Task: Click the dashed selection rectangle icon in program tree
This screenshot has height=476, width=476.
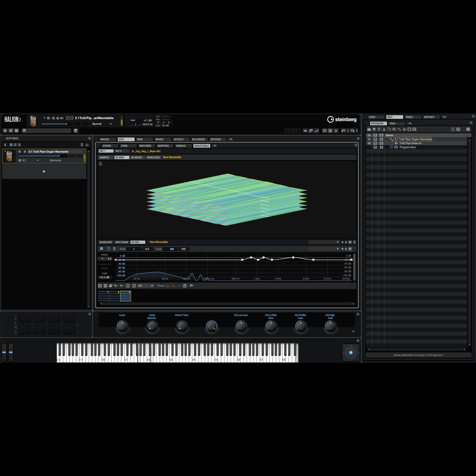Action: [x=468, y=129]
